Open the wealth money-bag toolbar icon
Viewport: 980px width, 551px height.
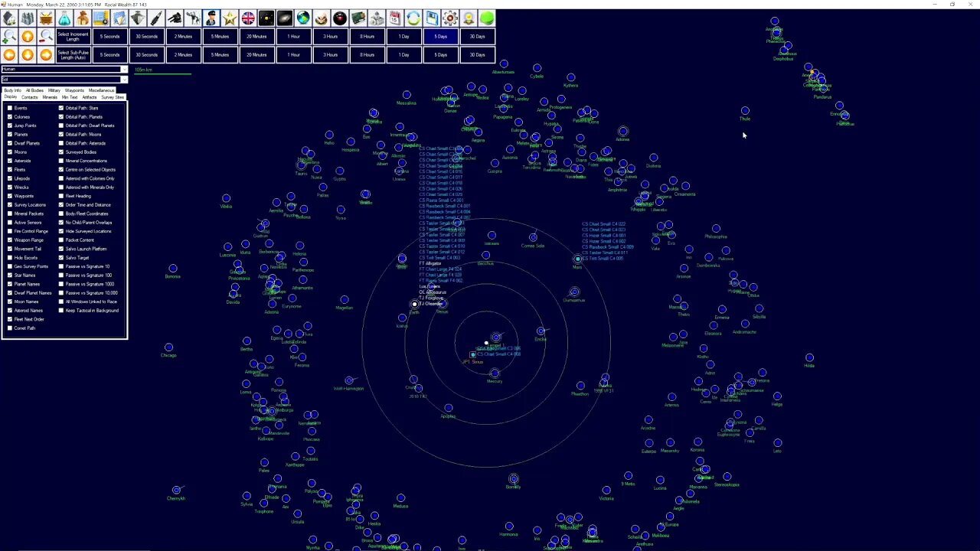point(83,18)
